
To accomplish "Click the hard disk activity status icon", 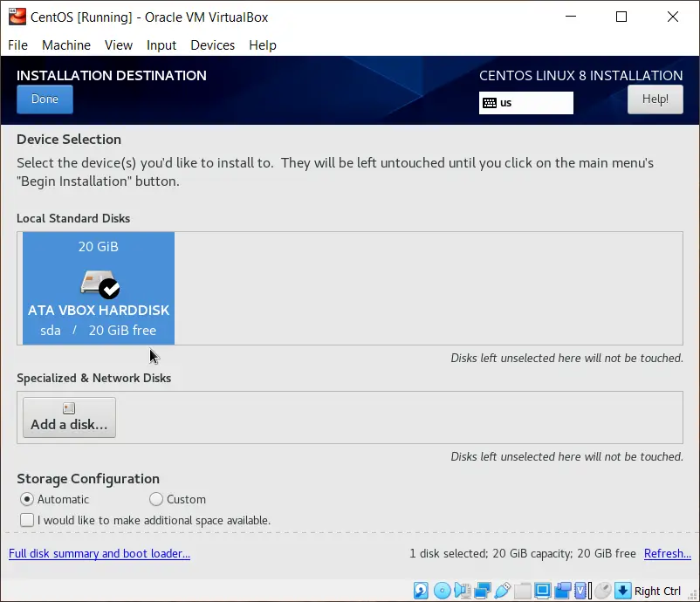I will pos(421,591).
